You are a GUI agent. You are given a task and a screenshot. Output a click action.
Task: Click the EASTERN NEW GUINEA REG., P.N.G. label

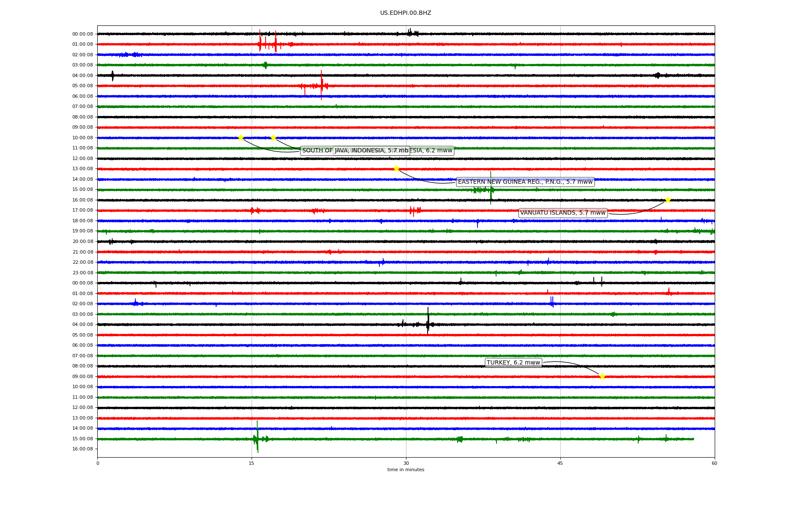(x=525, y=182)
